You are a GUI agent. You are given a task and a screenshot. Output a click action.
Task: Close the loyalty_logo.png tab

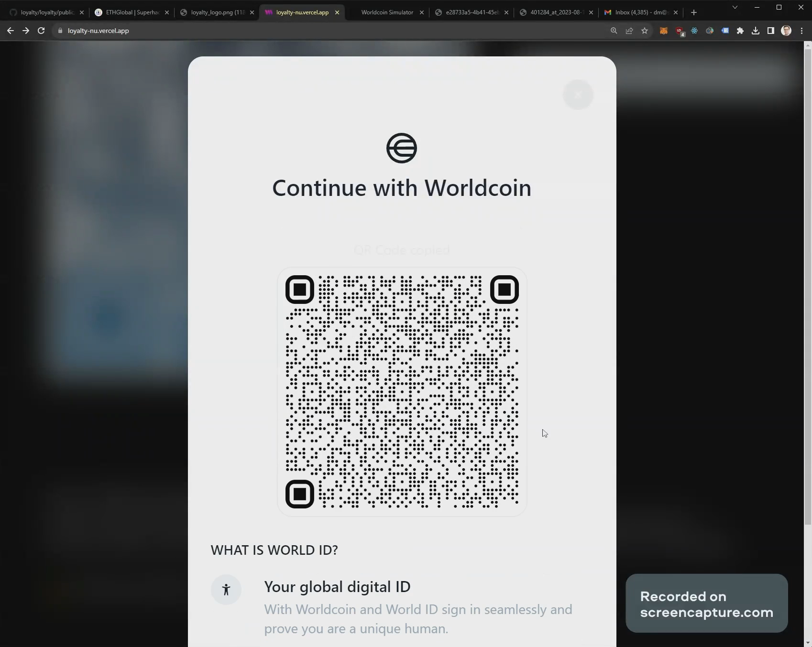click(x=252, y=12)
